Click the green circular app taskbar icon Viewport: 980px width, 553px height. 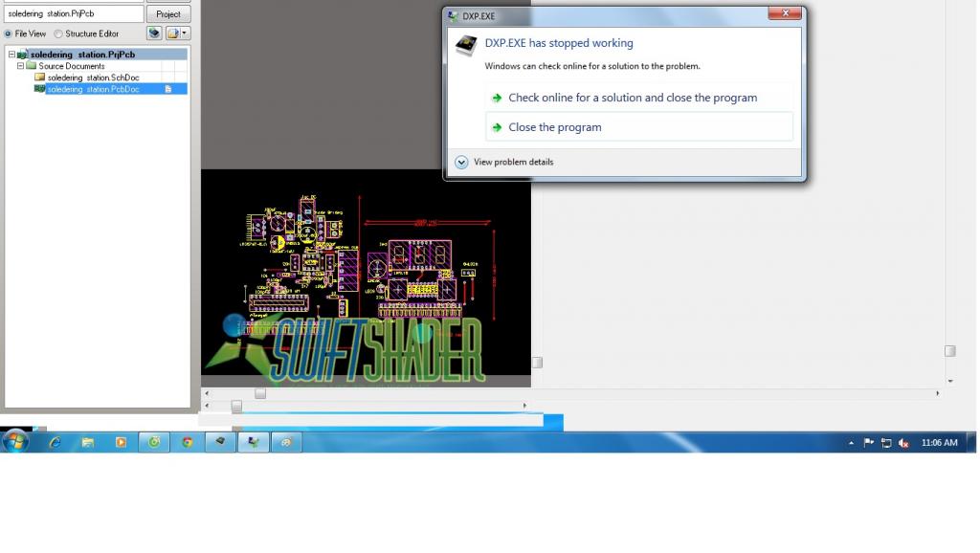[154, 442]
